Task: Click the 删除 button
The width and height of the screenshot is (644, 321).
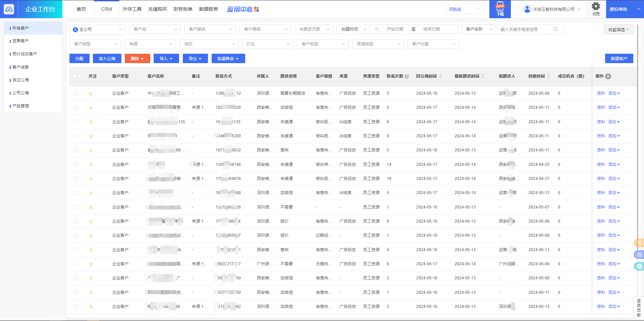Action: pyautogui.click(x=137, y=58)
